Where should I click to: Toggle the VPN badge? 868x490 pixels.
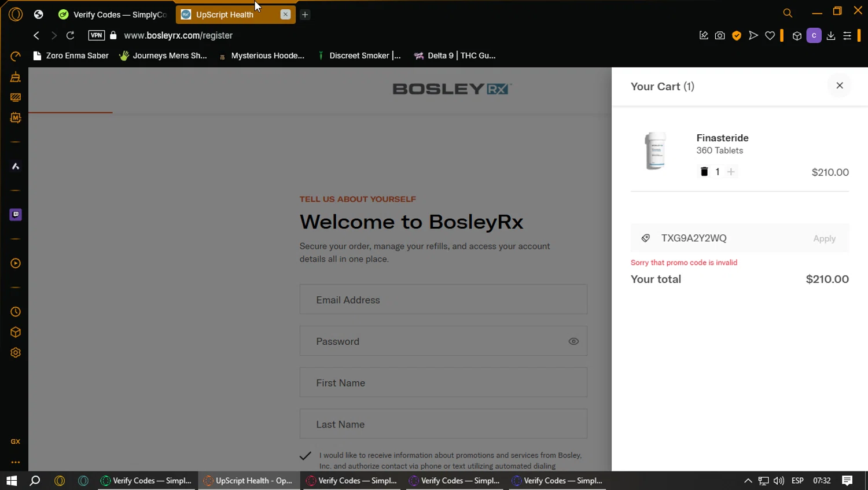(x=97, y=35)
